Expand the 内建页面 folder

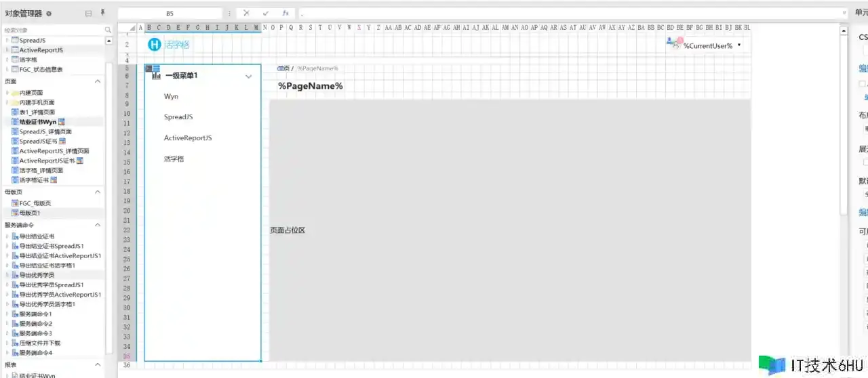[7, 93]
